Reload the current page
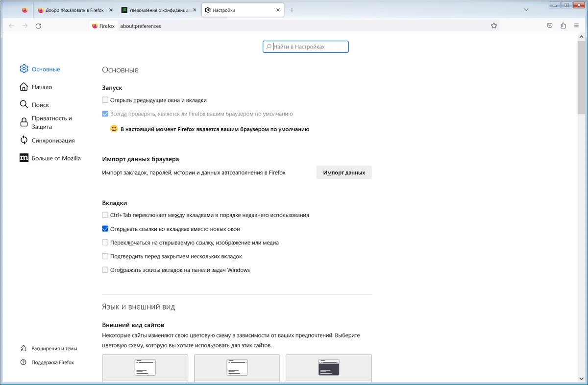Image resolution: width=588 pixels, height=385 pixels. click(x=38, y=26)
